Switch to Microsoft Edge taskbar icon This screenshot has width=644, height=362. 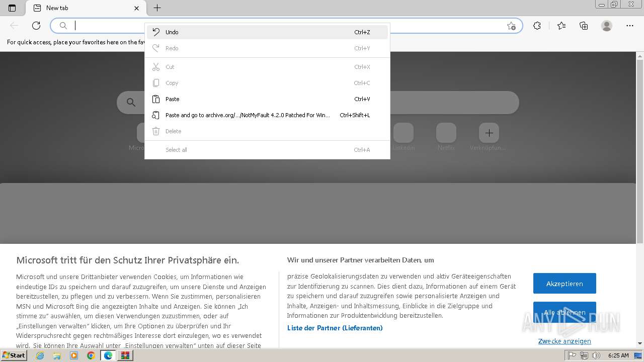[x=108, y=355]
